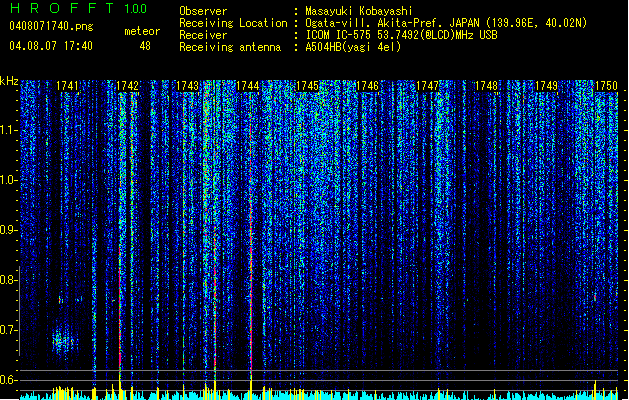Viewport: 629px width, 400px height.
Task: Click the date stamp 04.08.07 17:40
Action: 51,46
